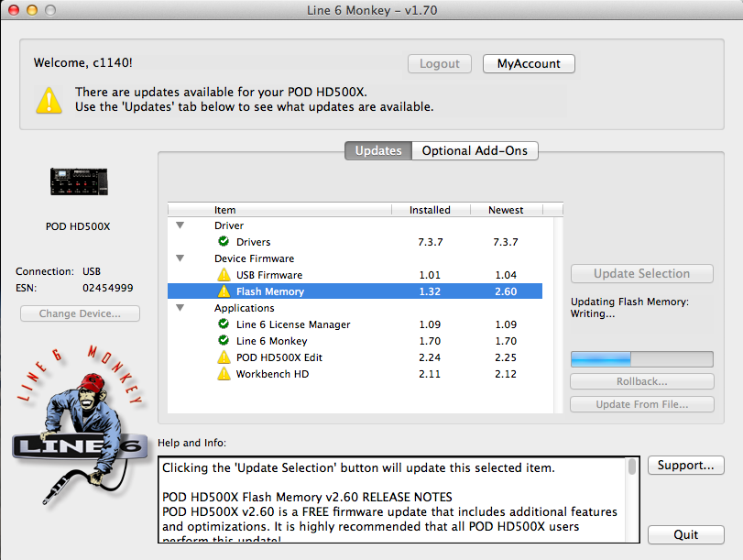
Task: Quit the Line 6 Monkey application
Action: click(x=685, y=535)
